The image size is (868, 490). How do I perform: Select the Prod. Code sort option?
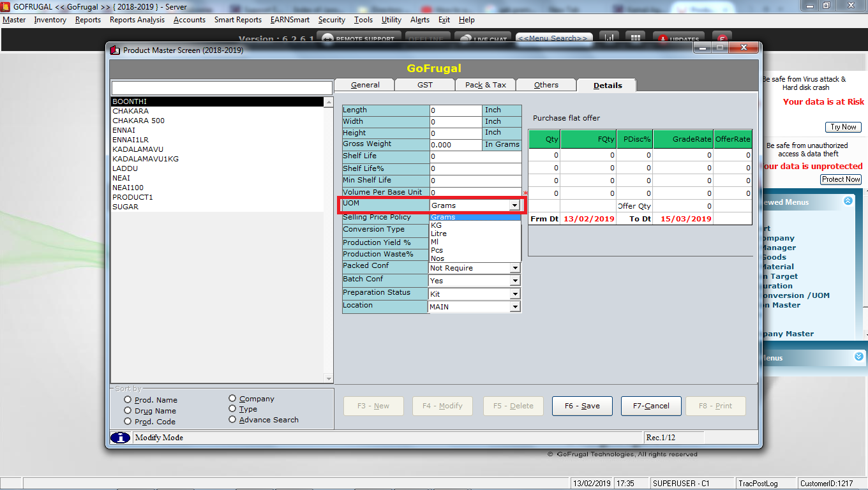point(128,422)
